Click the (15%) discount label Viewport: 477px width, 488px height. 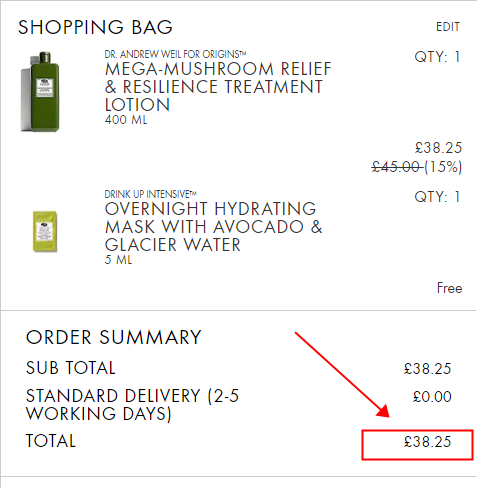point(443,167)
